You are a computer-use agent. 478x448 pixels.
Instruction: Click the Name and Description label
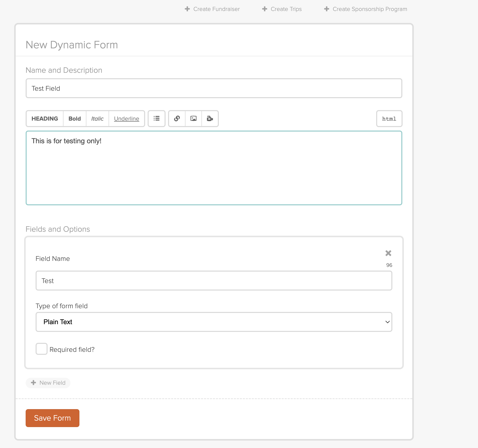[x=64, y=70]
